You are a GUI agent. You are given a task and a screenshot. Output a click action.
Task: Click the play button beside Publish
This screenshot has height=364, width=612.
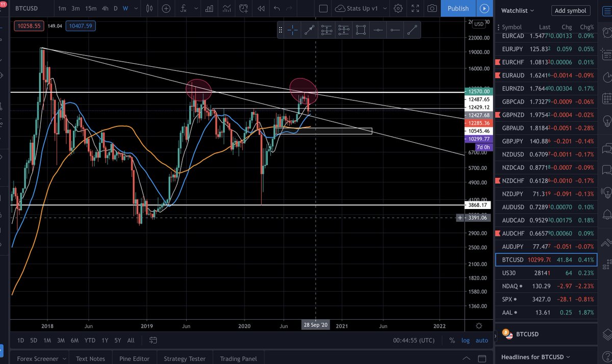point(484,9)
